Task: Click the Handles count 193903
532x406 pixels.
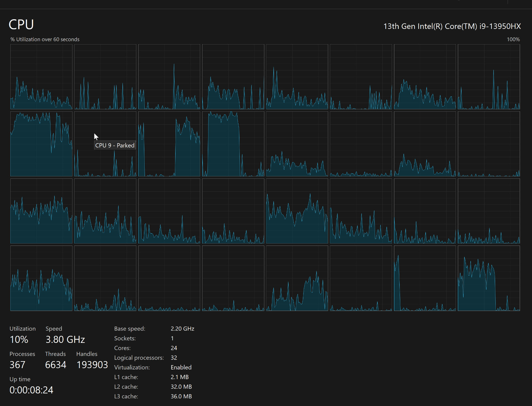Action: point(92,365)
